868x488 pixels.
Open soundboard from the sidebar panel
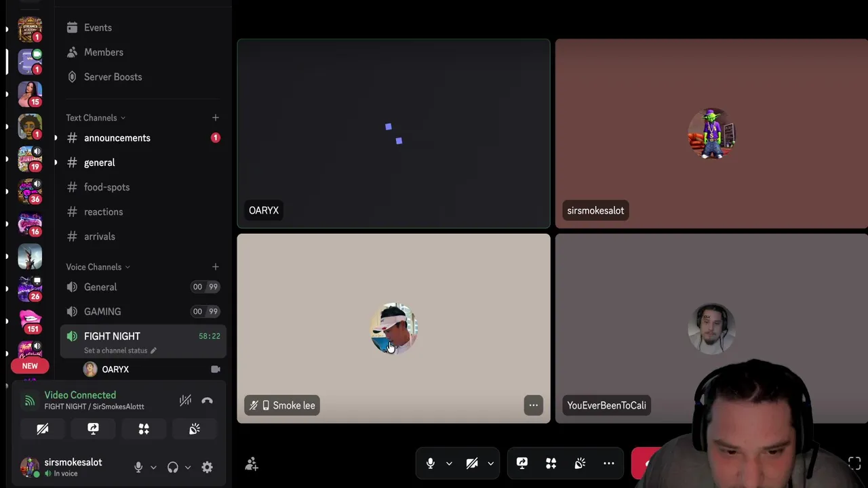[195, 429]
